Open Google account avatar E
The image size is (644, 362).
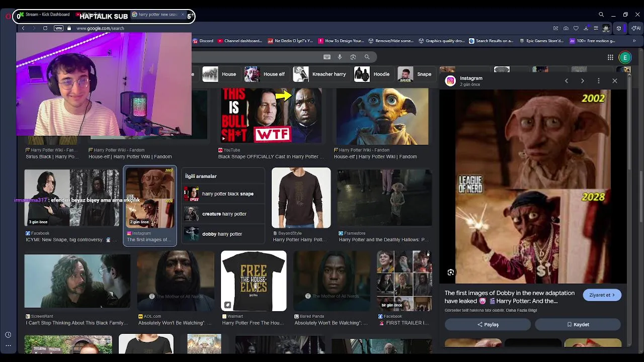tap(625, 57)
